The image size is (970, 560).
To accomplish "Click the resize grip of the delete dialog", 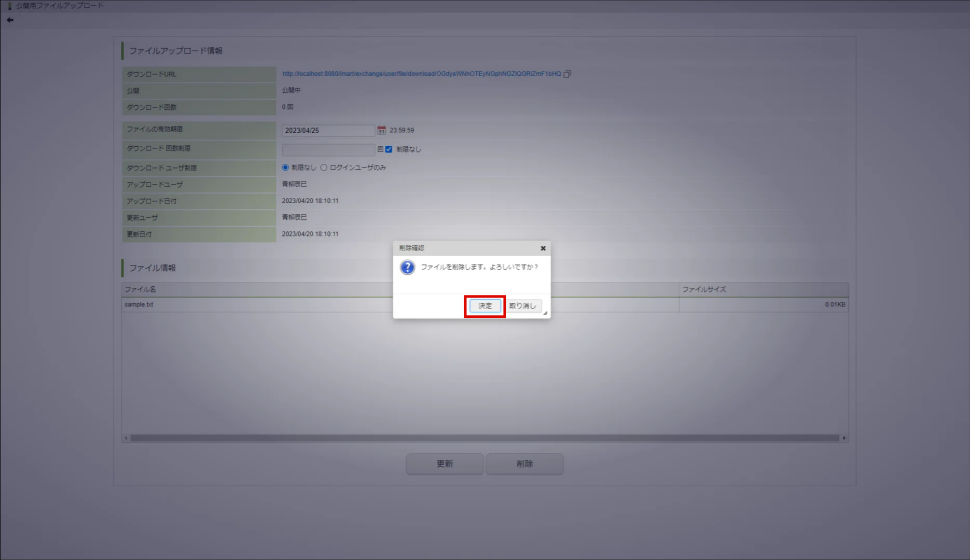I will coord(545,313).
